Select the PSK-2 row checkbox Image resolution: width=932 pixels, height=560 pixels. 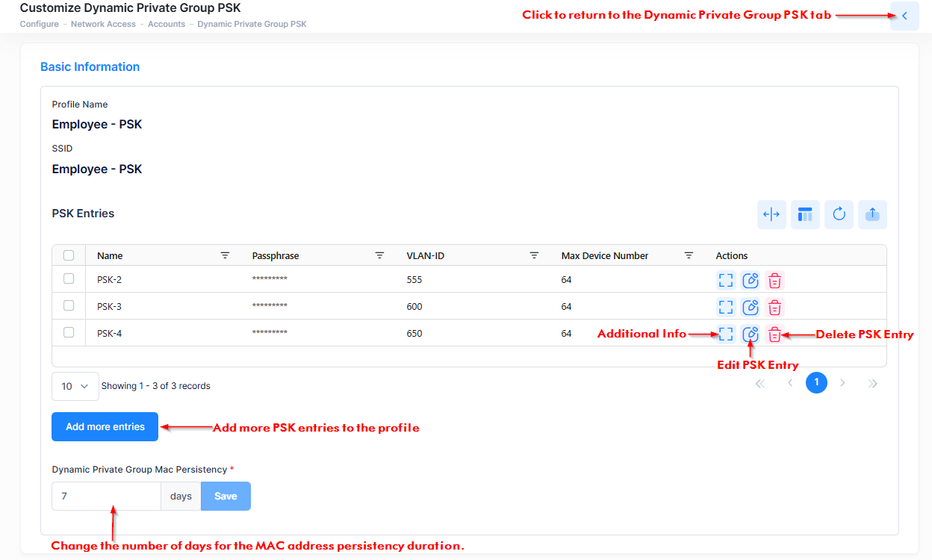pos(69,279)
